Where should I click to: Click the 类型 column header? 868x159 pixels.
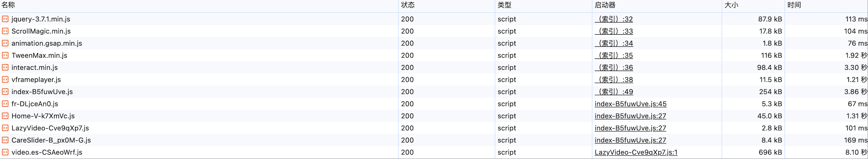[x=504, y=5]
